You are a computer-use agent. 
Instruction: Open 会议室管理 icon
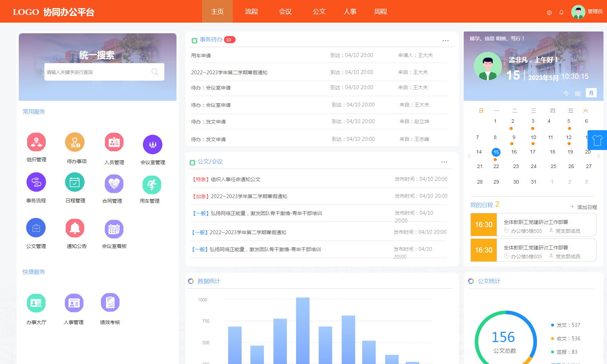click(x=152, y=145)
